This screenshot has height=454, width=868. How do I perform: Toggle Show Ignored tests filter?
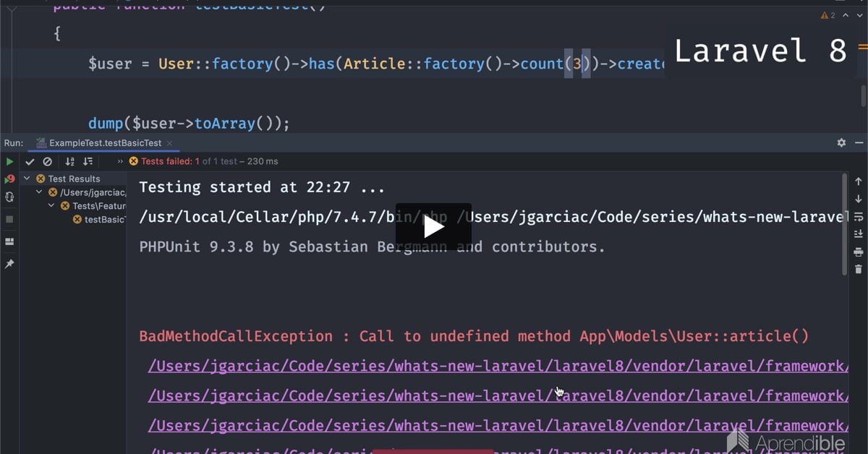(x=48, y=162)
